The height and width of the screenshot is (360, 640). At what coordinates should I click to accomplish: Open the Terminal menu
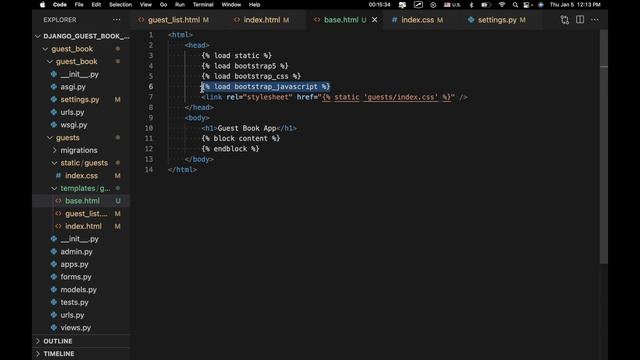click(x=203, y=5)
